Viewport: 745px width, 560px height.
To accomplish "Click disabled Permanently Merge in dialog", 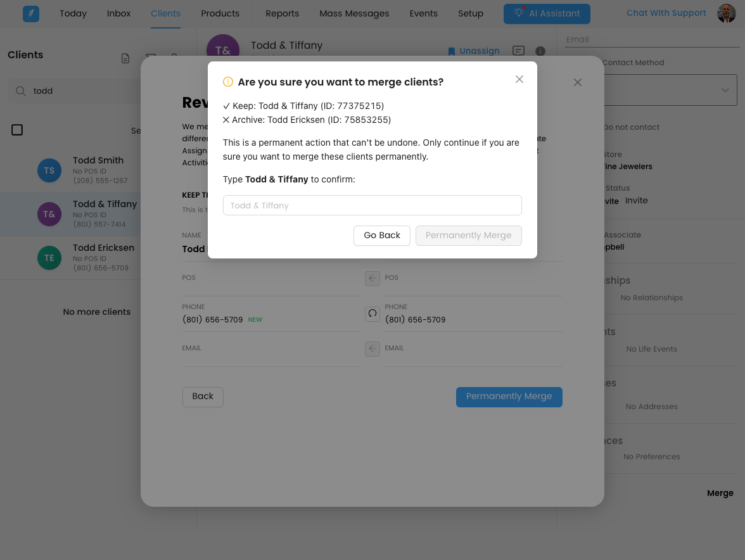I will [x=469, y=236].
